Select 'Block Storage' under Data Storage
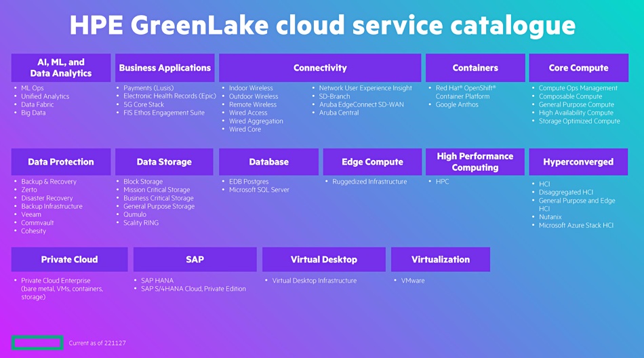 point(143,181)
